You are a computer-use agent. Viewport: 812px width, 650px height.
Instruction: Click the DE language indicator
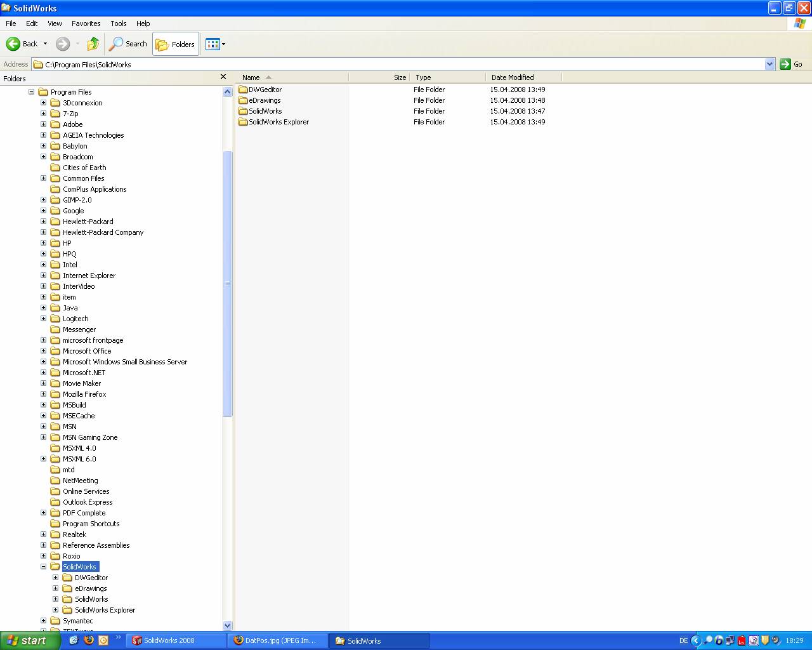(683, 640)
